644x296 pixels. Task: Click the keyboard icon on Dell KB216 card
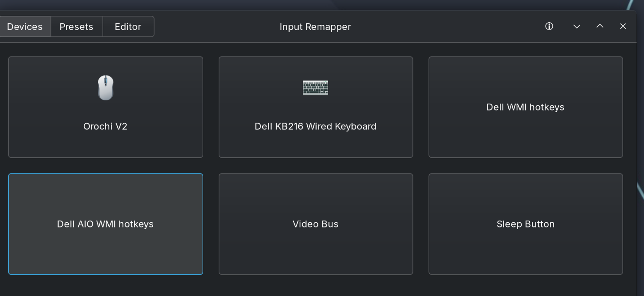click(315, 88)
